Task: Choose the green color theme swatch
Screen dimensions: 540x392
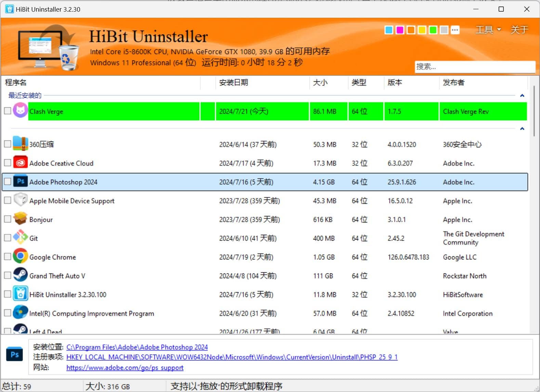Action: pos(433,30)
